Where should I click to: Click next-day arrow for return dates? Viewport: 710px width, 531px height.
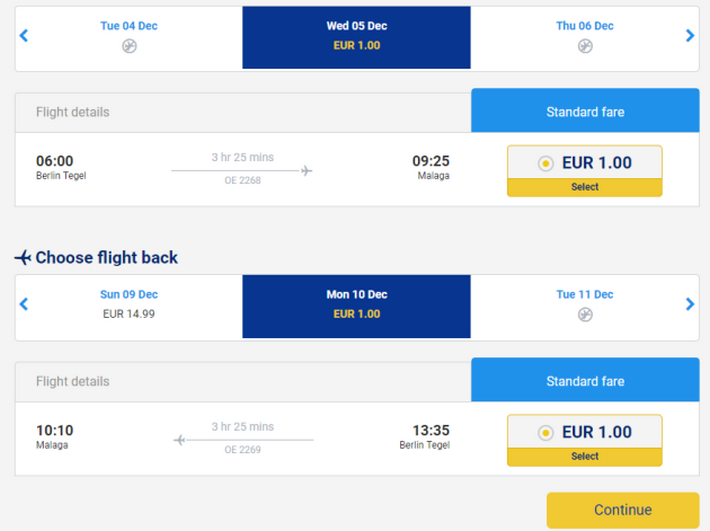(689, 304)
